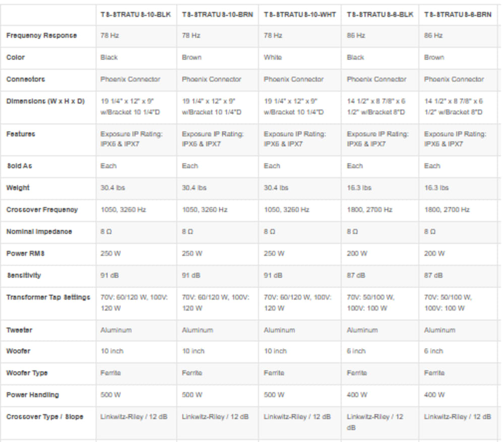The image size is (504, 442).
Task: Select the 16.3 lbs weight under 6-BLK
Action: (x=359, y=188)
